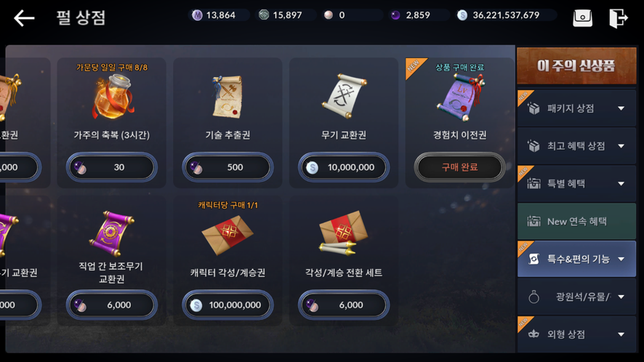
Task: Click the exit door icon
Action: click(x=618, y=18)
